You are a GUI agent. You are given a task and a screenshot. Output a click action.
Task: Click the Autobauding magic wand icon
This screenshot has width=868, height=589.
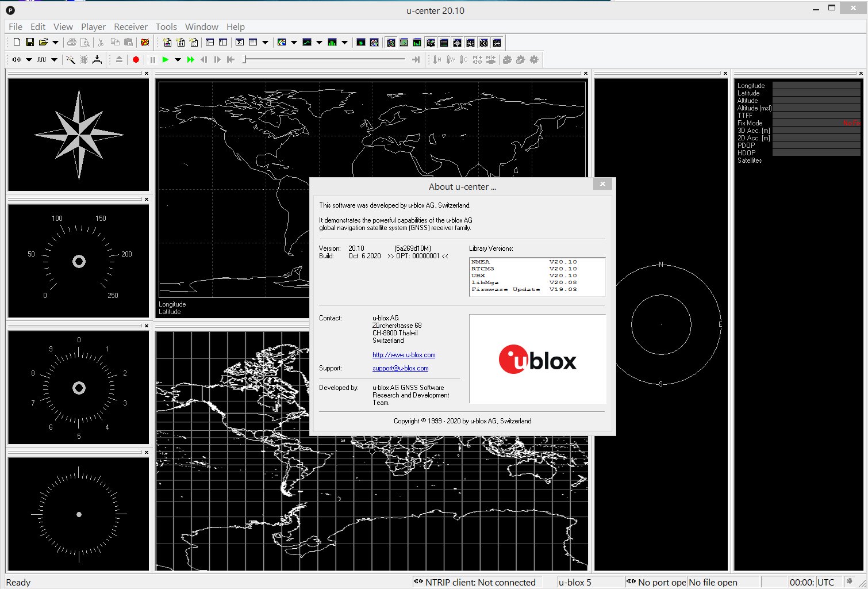click(70, 59)
